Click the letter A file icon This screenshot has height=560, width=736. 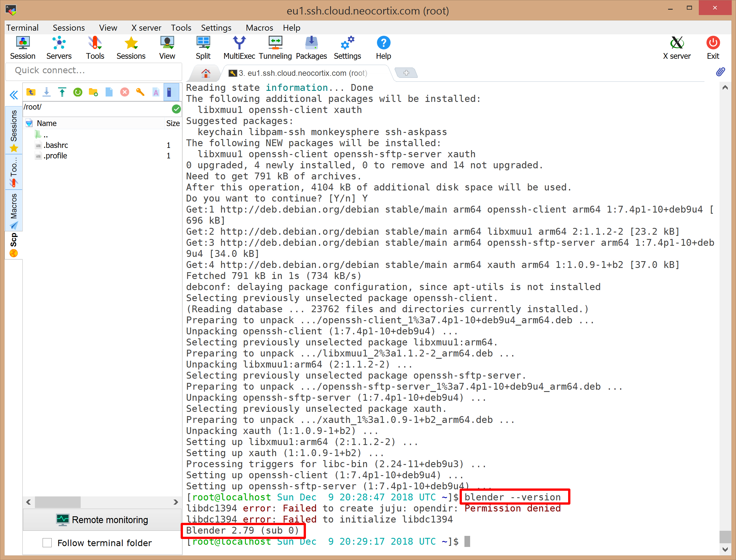click(x=156, y=92)
